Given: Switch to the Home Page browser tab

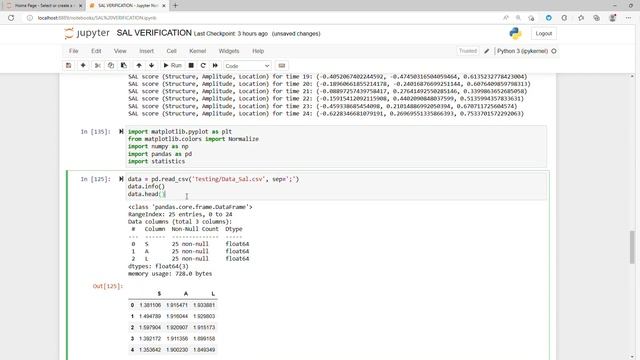Looking at the screenshot, I should click(x=44, y=6).
